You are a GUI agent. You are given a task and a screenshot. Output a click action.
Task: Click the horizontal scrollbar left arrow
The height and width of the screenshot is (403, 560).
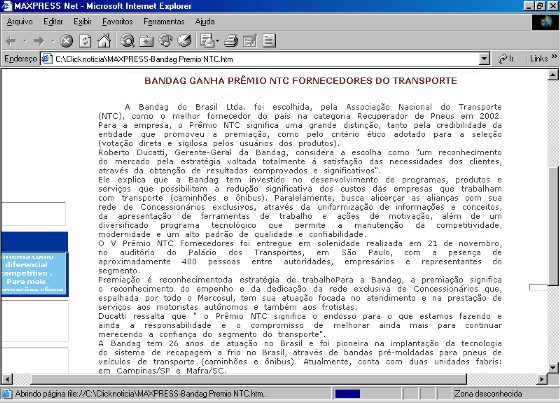(x=7, y=379)
